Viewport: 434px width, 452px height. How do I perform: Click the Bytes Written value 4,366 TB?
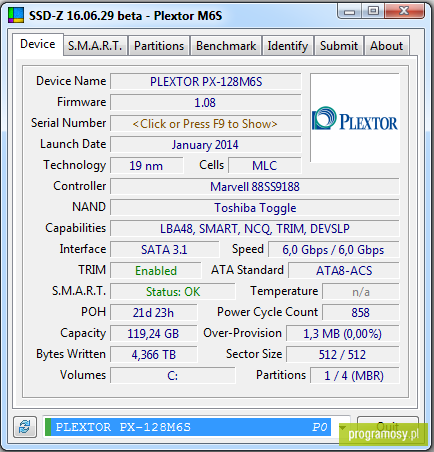[x=154, y=355]
